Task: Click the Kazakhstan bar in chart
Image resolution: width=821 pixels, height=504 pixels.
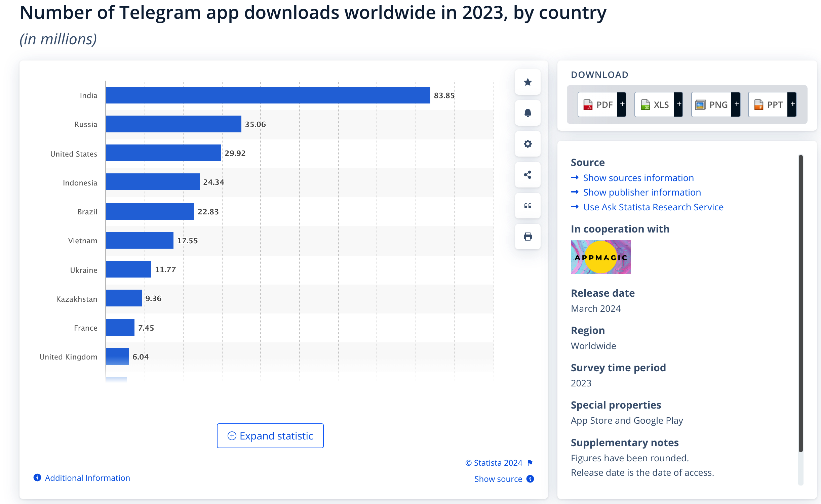Action: [124, 298]
